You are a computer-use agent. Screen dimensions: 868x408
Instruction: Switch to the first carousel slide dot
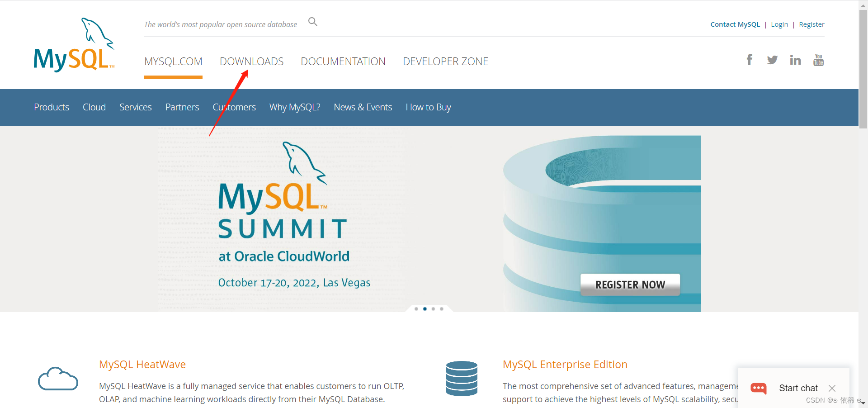tap(416, 309)
